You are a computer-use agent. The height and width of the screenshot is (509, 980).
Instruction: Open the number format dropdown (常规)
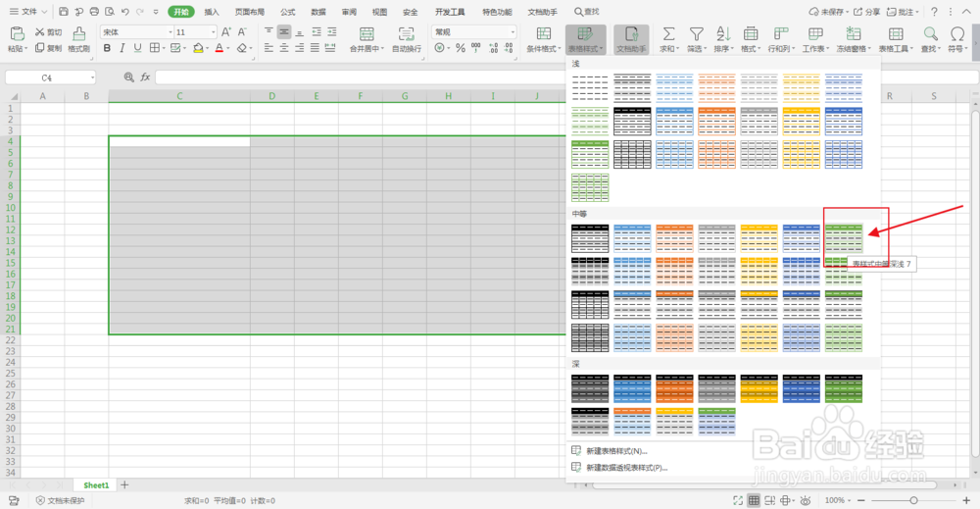(x=513, y=32)
